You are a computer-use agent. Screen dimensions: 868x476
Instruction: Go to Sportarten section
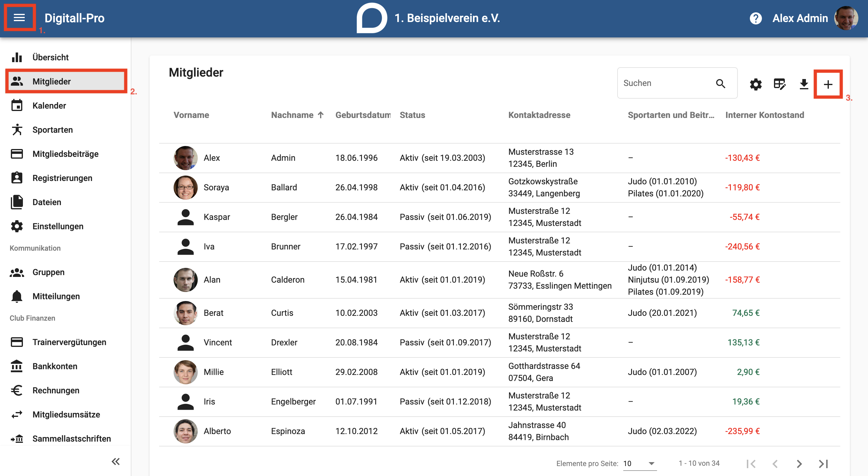point(66,129)
